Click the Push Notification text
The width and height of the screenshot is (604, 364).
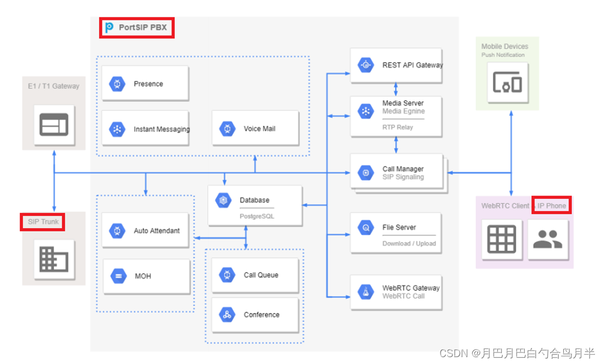(x=502, y=55)
